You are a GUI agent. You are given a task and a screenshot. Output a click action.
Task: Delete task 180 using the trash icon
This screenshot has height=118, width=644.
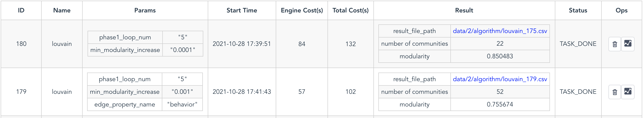pyautogui.click(x=615, y=44)
